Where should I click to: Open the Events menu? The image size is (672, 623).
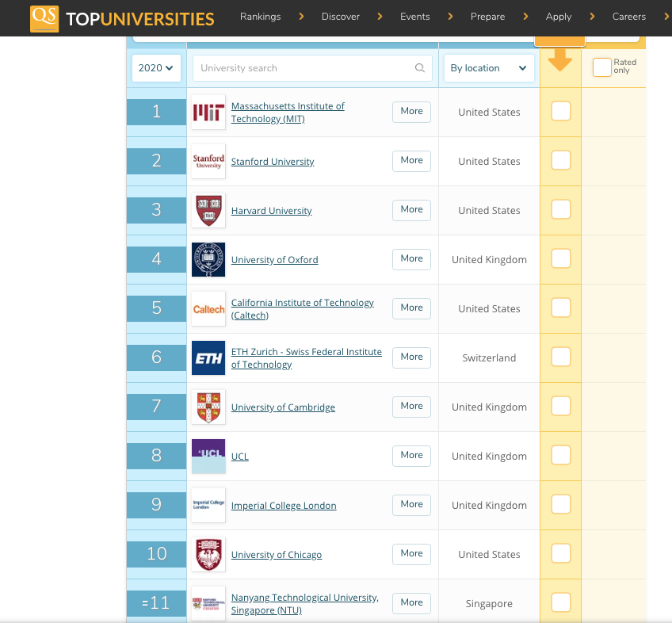415,17
